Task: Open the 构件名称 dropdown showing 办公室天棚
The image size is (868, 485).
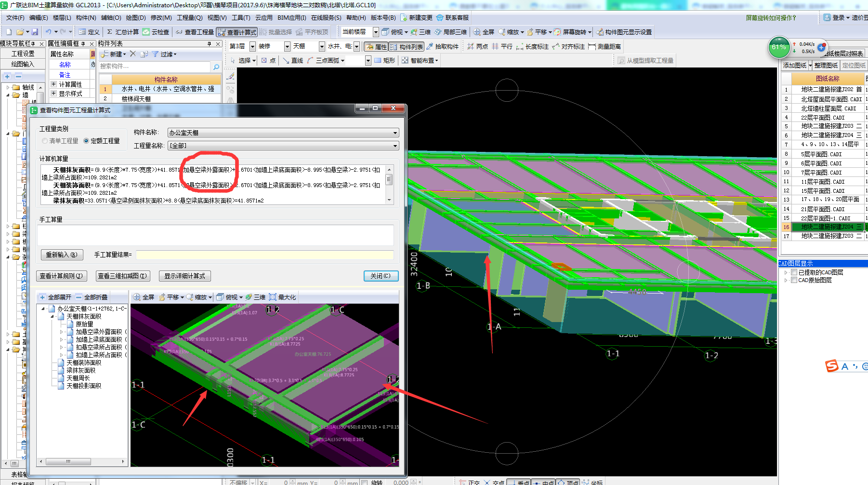Action: [x=283, y=133]
